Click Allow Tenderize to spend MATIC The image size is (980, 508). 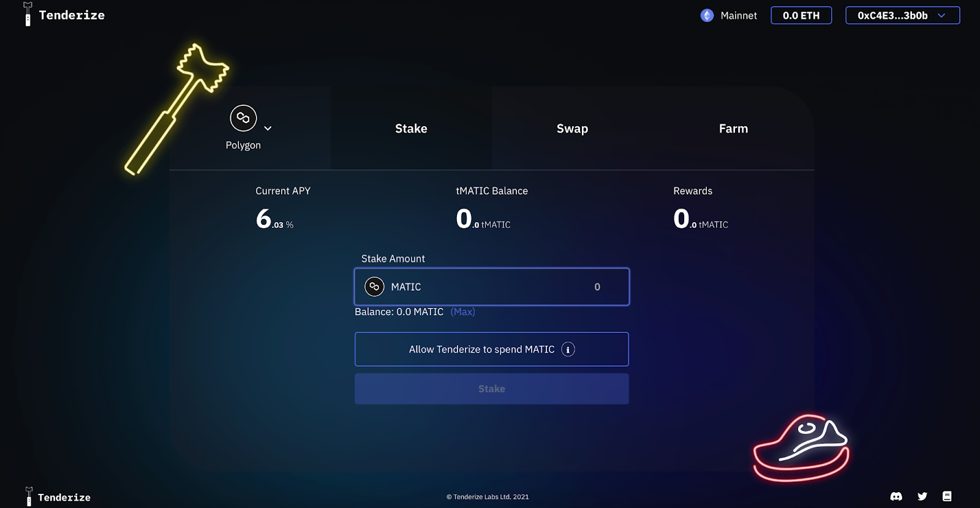(492, 349)
